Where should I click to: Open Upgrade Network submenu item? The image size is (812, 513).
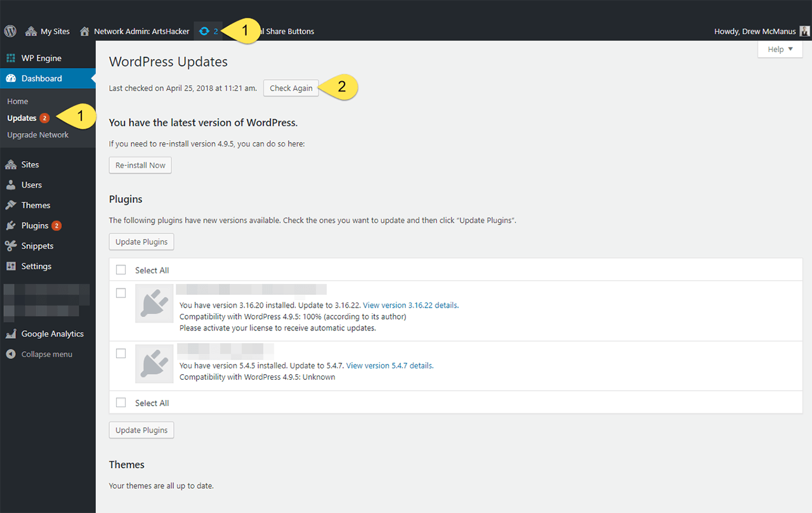[x=38, y=135]
